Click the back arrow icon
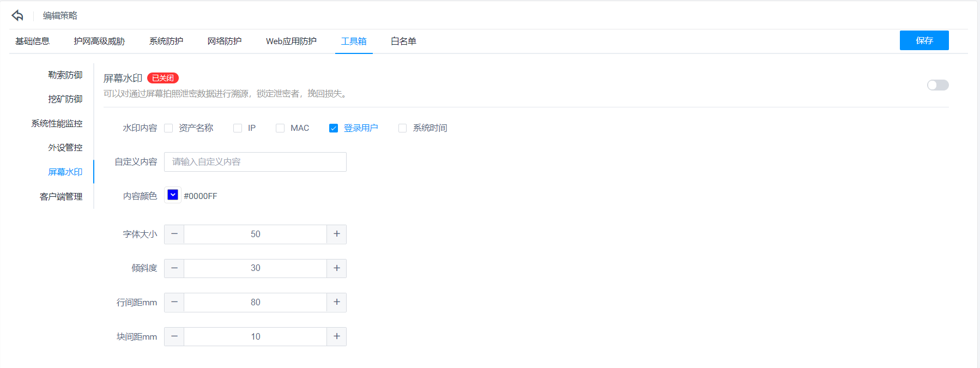 pos(17,15)
